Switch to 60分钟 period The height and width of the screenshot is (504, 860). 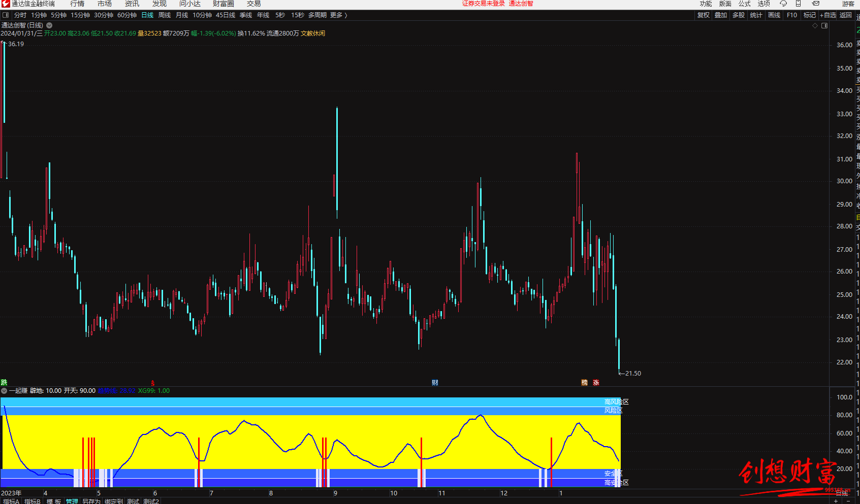point(127,15)
